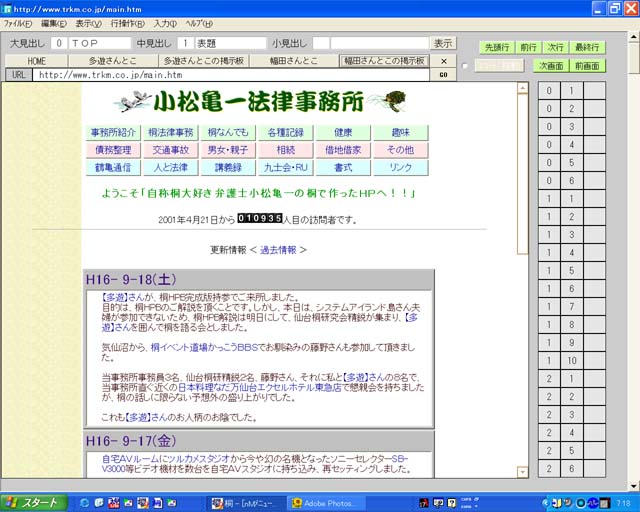Click the 表示 button next to 小見出し
Image resolution: width=640 pixels, height=512 pixels.
443,43
